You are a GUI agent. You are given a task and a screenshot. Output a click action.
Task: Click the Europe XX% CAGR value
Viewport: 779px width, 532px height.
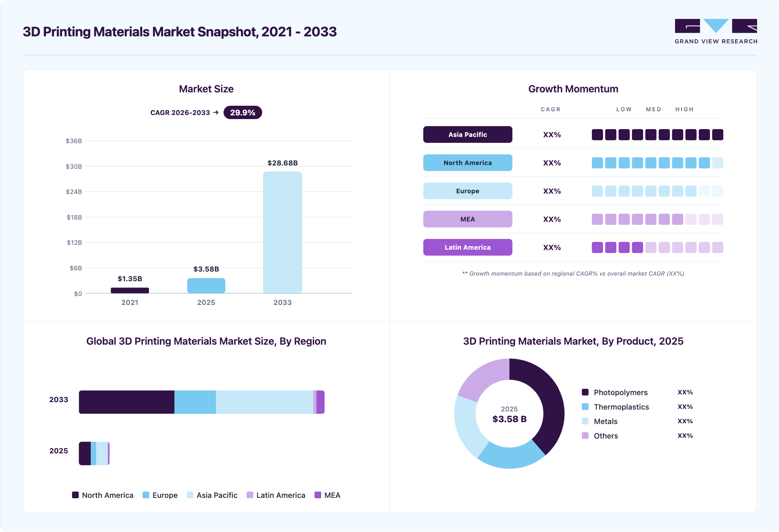click(x=552, y=191)
